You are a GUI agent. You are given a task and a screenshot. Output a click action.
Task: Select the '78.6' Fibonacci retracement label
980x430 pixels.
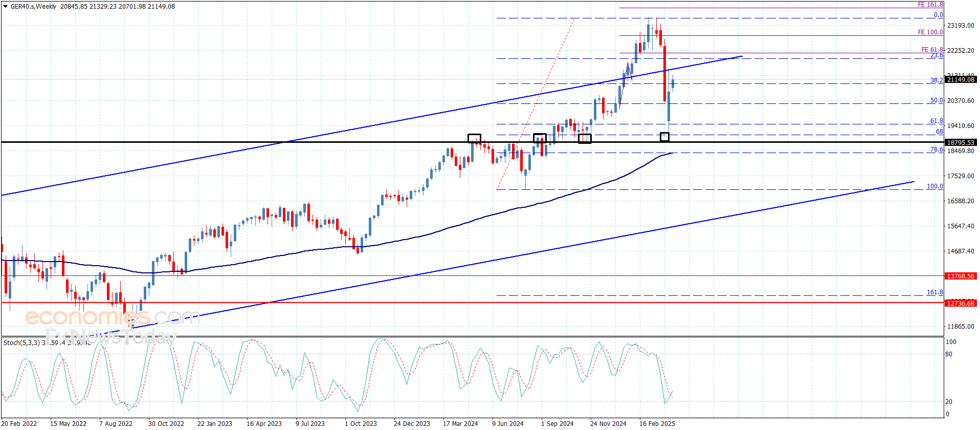tap(937, 149)
